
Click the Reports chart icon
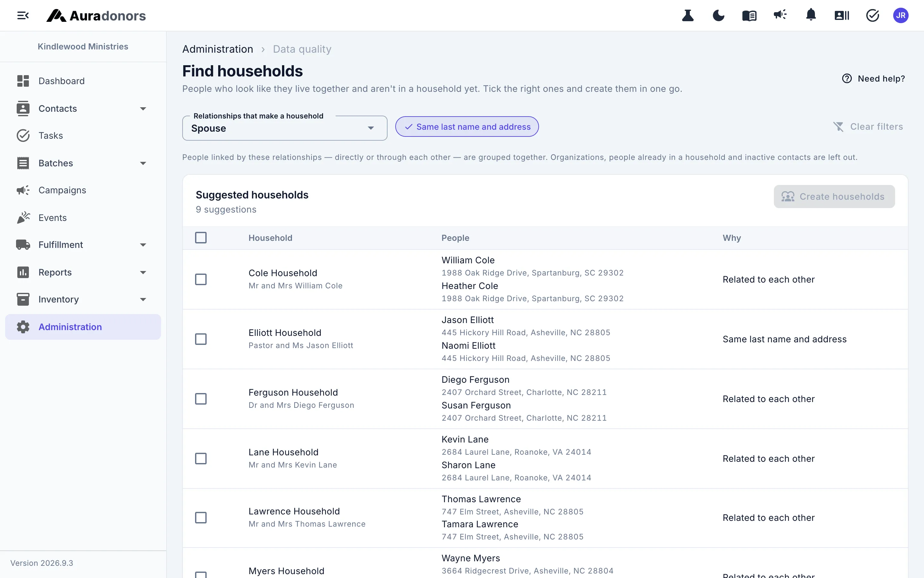(x=23, y=272)
